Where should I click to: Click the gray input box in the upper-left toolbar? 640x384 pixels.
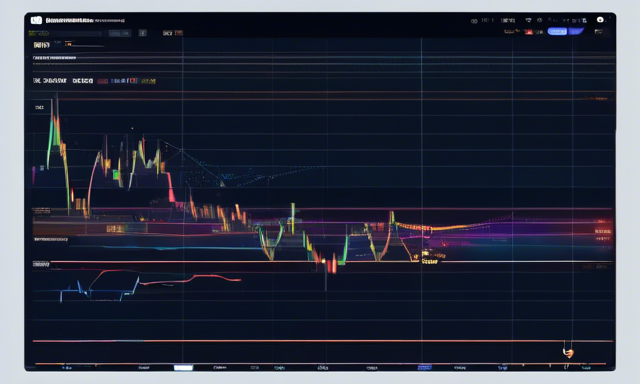(120, 33)
